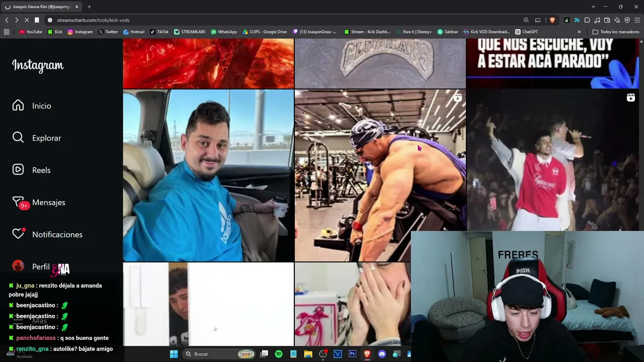Select the Joaquin Gauna Kim tab
Viewport: 644px width, 362px height.
pos(42,7)
